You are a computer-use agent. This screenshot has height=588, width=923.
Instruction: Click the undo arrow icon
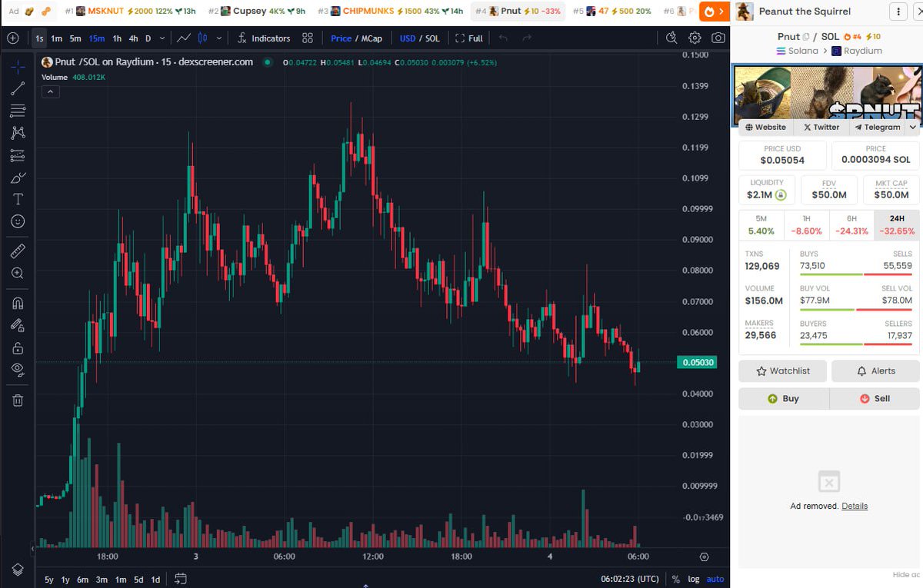(503, 38)
